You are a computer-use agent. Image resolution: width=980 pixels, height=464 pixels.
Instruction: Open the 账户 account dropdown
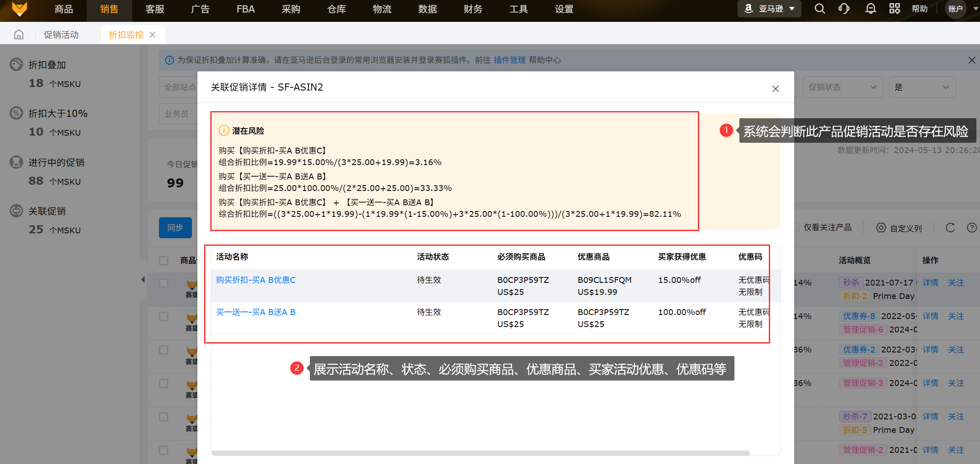click(962, 9)
